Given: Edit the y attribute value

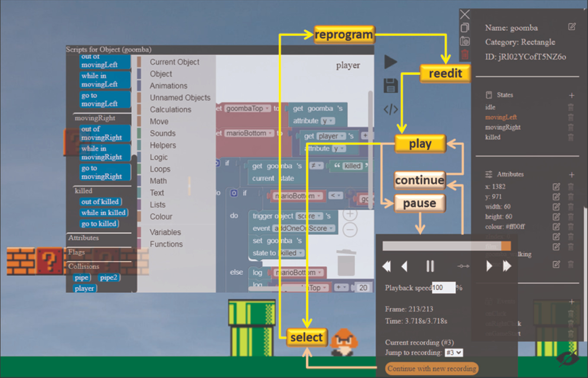Looking at the screenshot, I should click(556, 197).
